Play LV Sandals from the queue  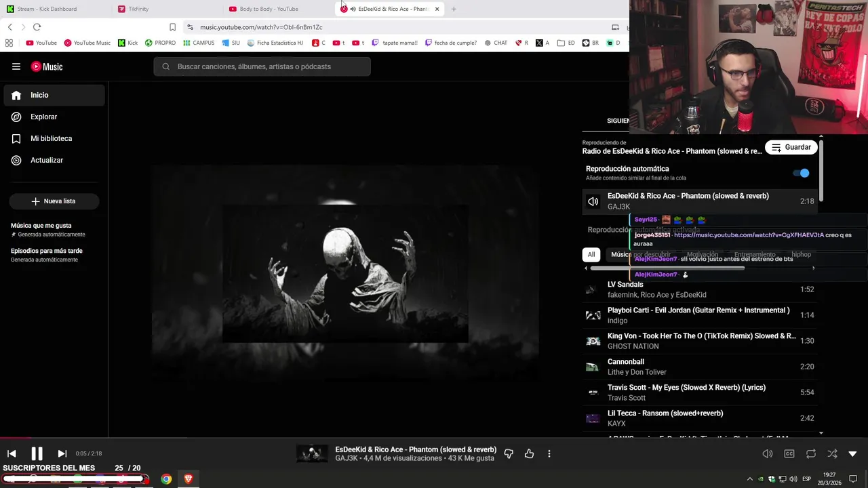point(700,289)
